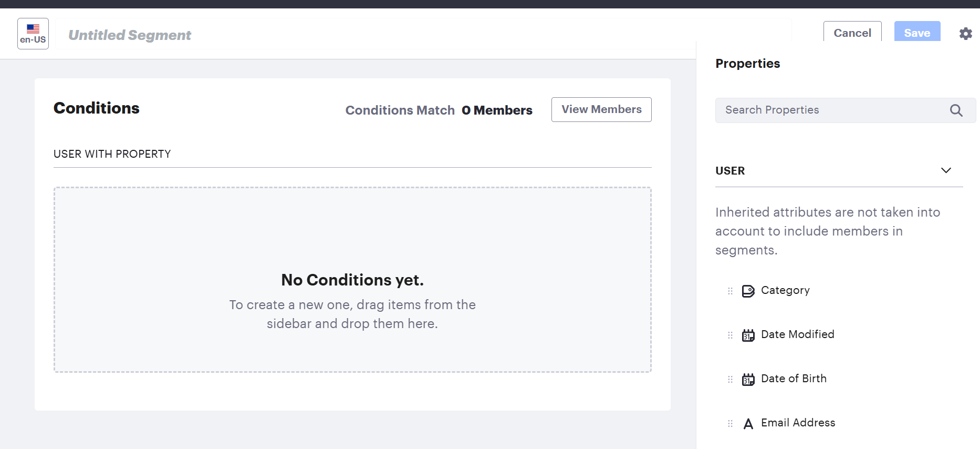This screenshot has width=980, height=449.
Task: Open the View Members list
Action: click(x=601, y=109)
